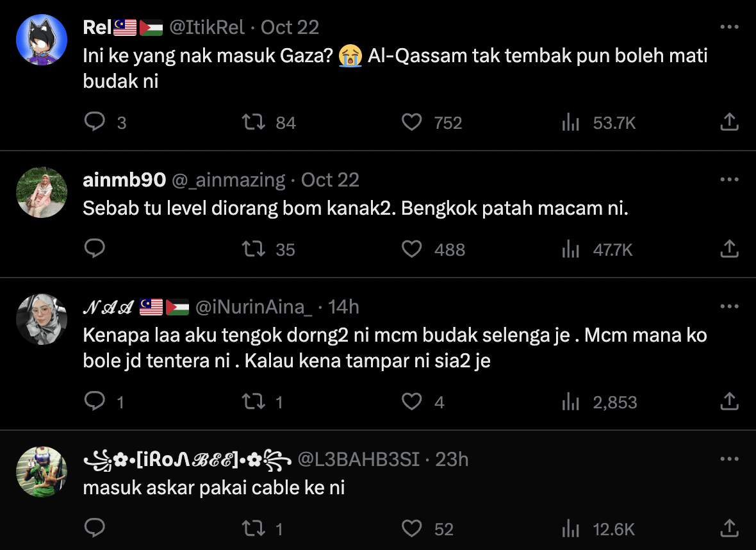
Task: Retweet the ItikRel tweet with 84 reposts
Action: coord(254,122)
